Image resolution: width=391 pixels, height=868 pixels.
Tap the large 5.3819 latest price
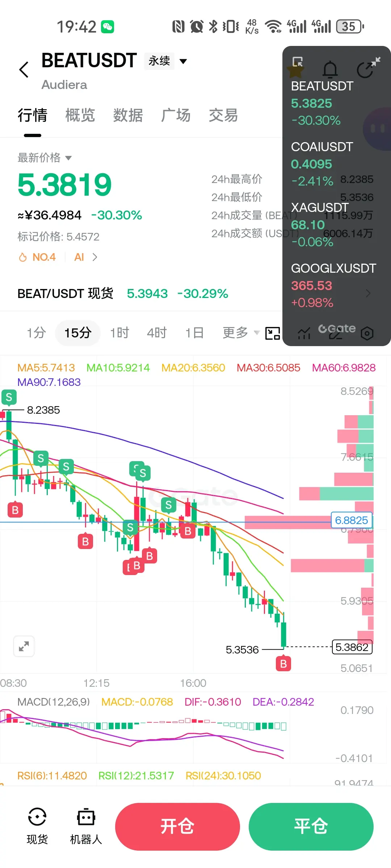coord(64,185)
